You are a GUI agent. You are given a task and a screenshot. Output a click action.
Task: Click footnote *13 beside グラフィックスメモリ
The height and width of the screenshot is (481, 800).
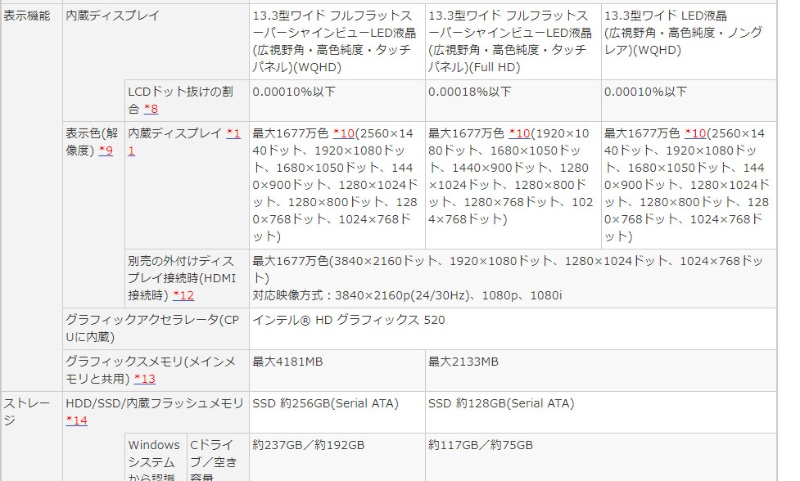144,379
